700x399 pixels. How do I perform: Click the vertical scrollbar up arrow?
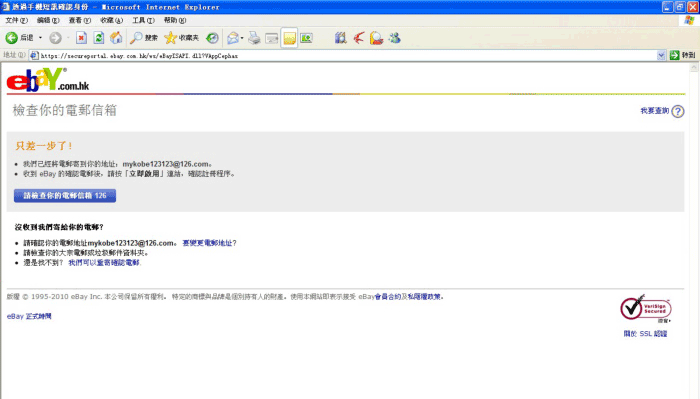click(694, 67)
